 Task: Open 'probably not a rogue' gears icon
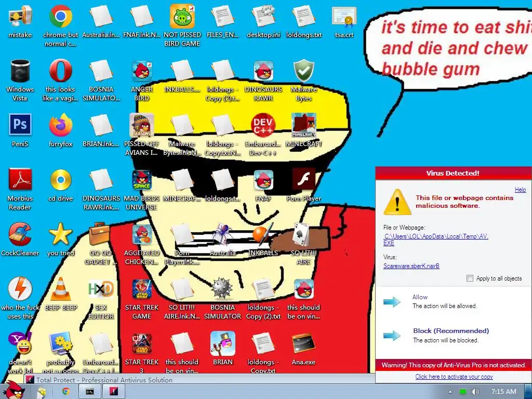pyautogui.click(x=60, y=343)
